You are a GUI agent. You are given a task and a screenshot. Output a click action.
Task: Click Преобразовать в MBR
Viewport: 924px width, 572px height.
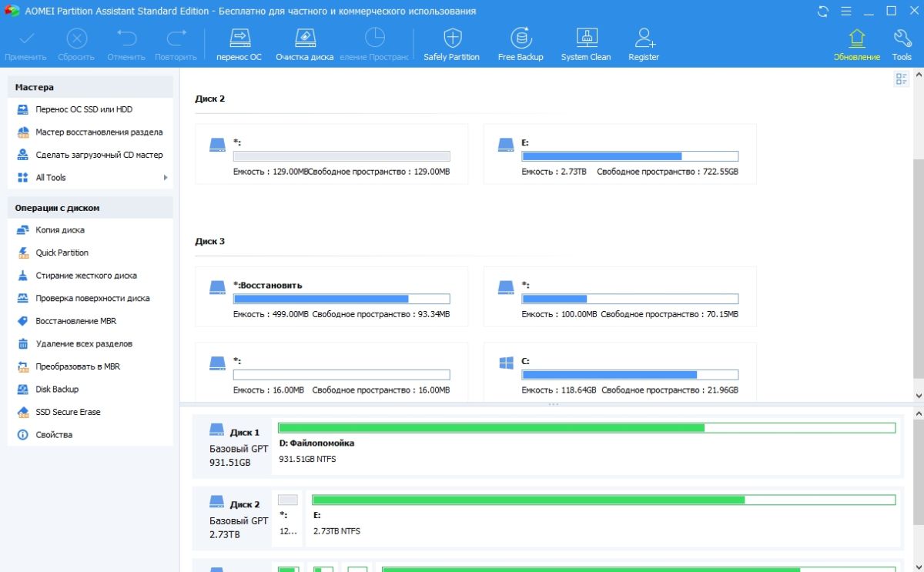(x=78, y=366)
